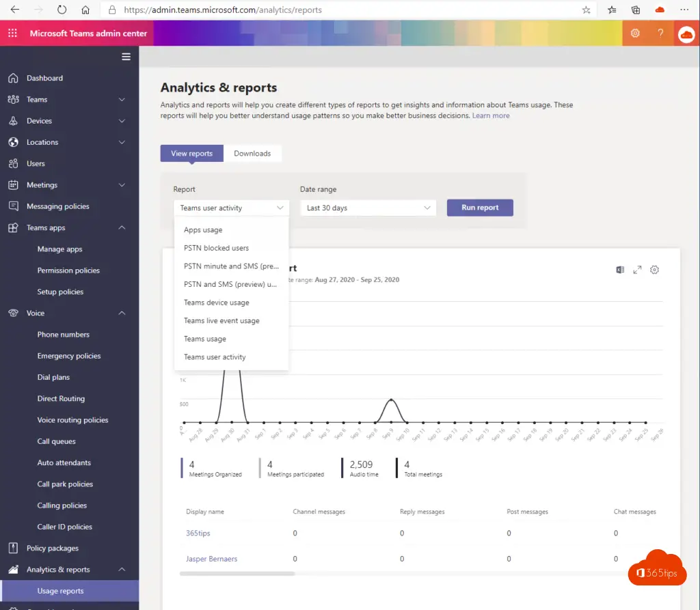
Task: Click the Voice phone icon
Action: pos(14,314)
